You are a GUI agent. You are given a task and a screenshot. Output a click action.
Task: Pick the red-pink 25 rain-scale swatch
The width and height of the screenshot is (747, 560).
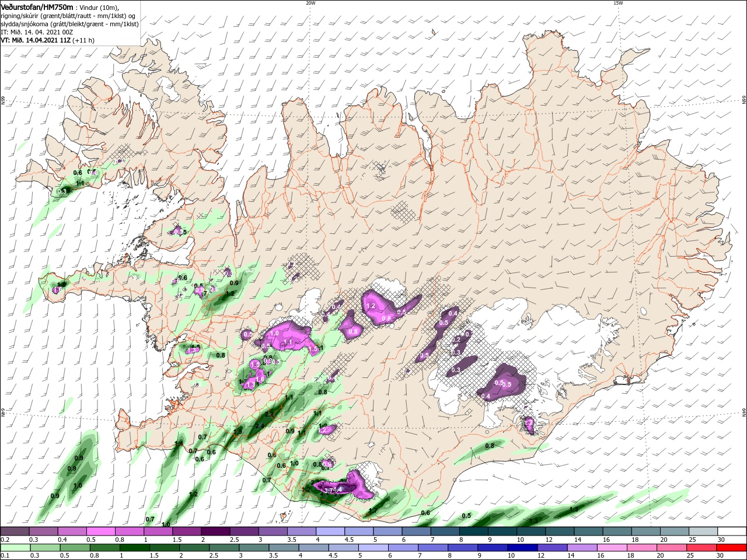(701, 548)
